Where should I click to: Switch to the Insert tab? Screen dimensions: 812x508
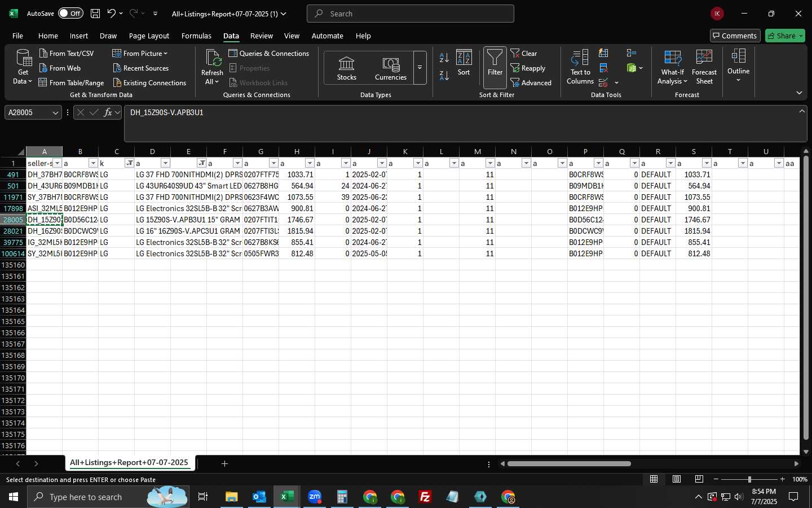pos(79,36)
